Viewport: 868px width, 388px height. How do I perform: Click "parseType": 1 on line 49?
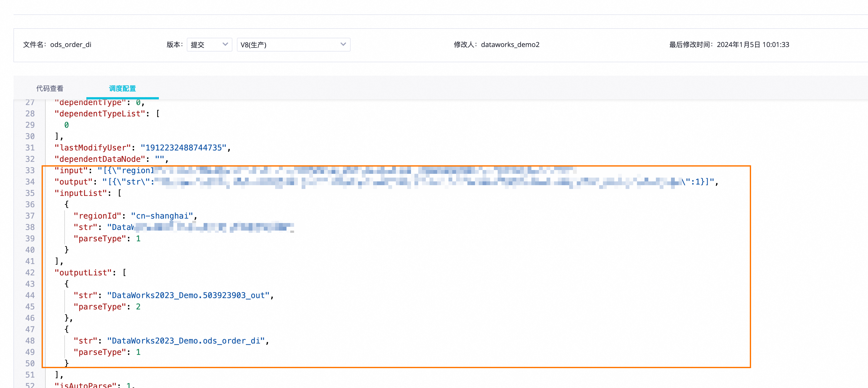(x=107, y=352)
